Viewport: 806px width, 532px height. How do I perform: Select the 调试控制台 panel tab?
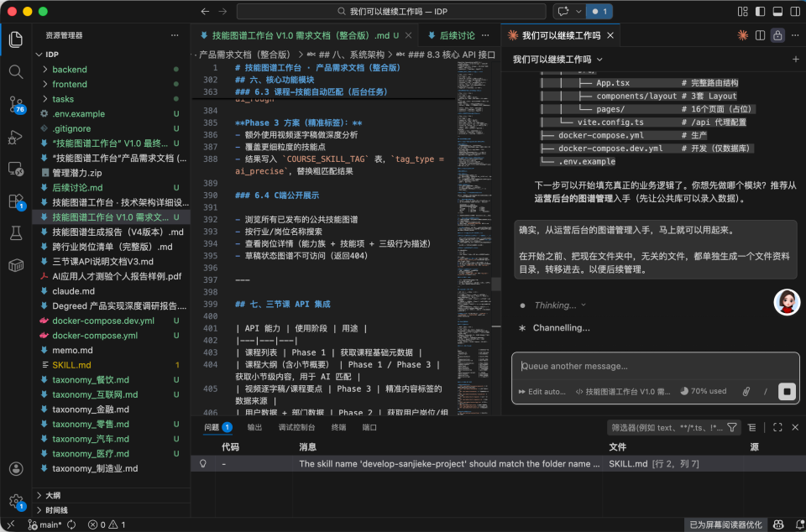click(296, 427)
